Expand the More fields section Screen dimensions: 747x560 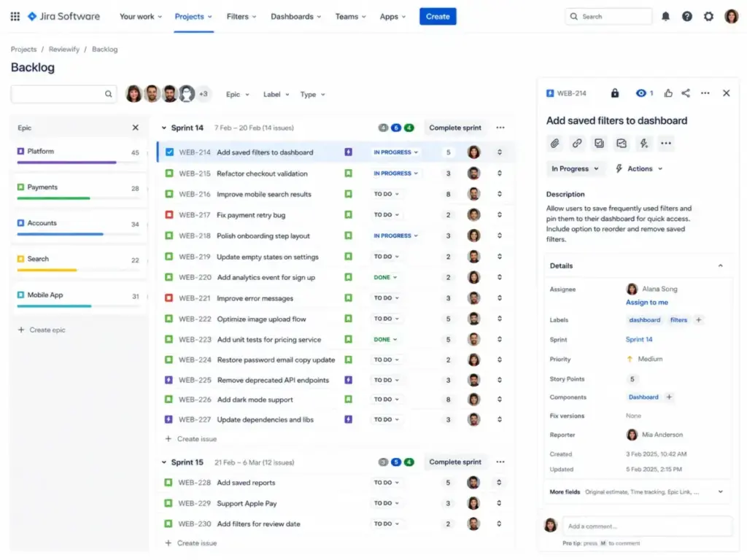tap(720, 491)
